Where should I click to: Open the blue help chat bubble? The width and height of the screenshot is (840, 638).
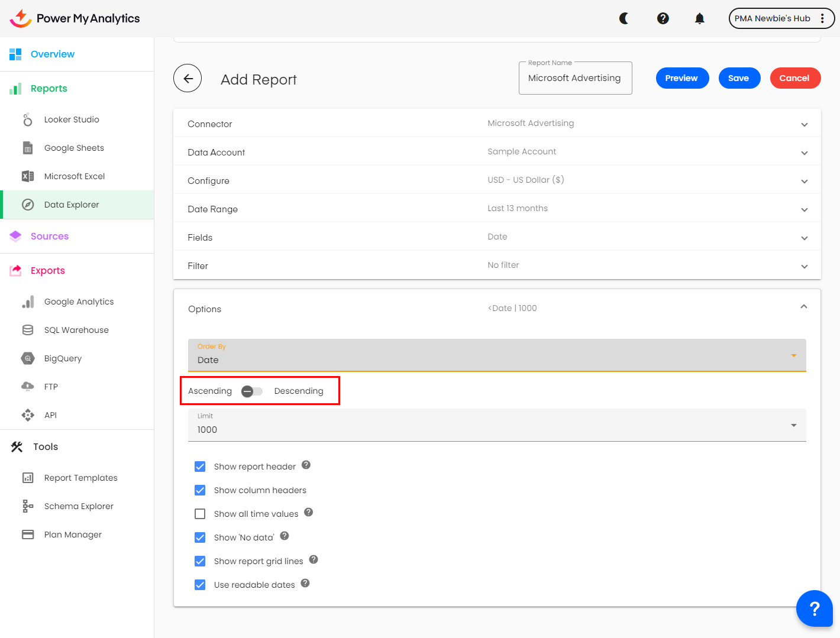814,608
